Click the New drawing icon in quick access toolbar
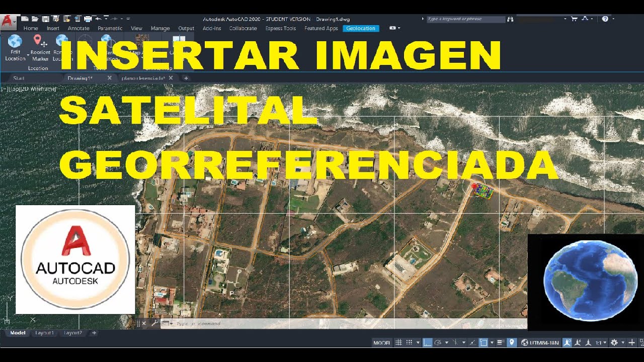 (24, 19)
